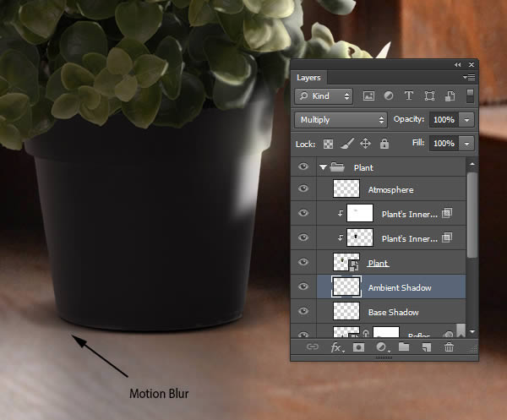Screen dimensions: 507x420
Task: Filter layers by adjustment layer icon
Action: pos(389,96)
